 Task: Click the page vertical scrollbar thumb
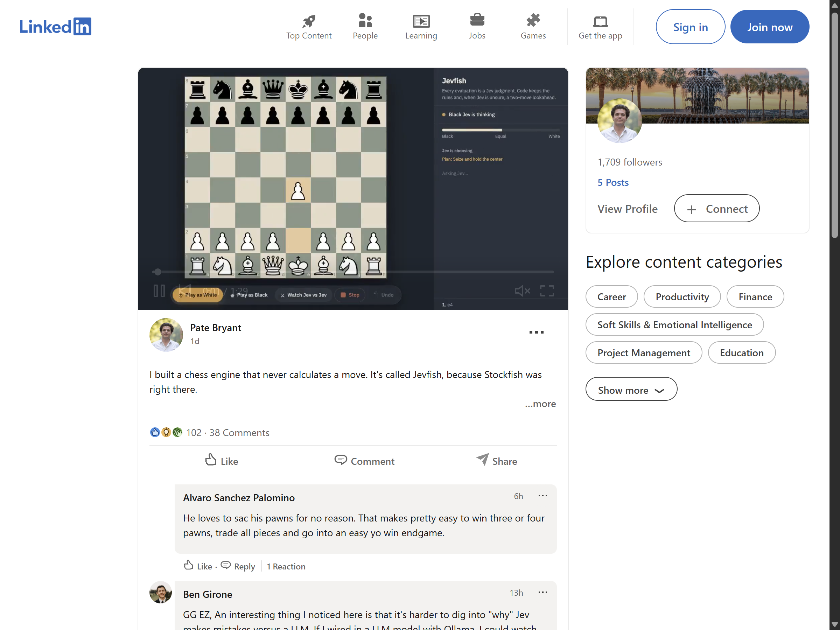pyautogui.click(x=834, y=125)
